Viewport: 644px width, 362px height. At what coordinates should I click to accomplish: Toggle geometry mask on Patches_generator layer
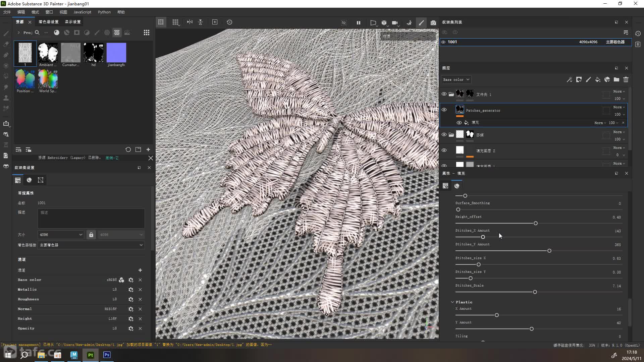click(x=606, y=111)
